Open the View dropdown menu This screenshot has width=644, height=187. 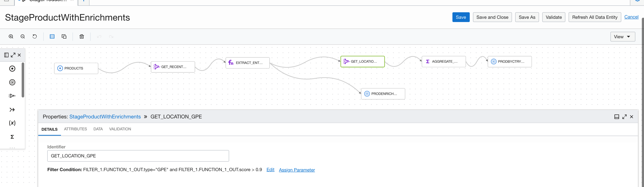coord(623,36)
